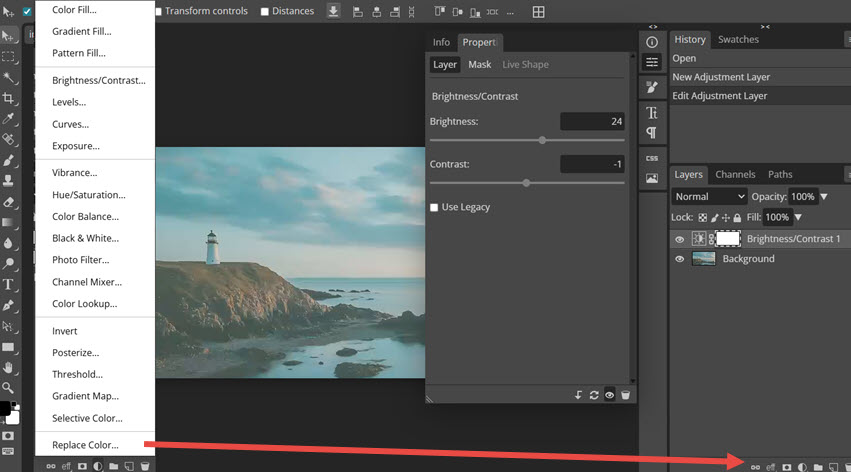Hide the Background layer
This screenshot has width=851, height=472.
tap(679, 259)
